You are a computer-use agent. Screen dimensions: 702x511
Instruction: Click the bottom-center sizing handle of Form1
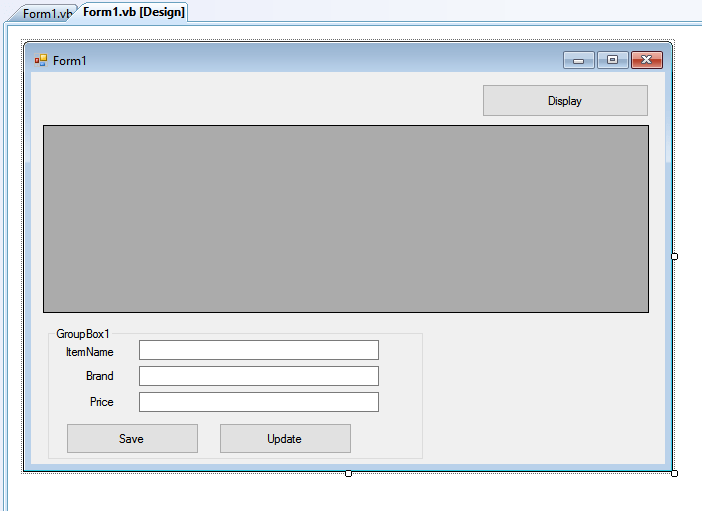[x=348, y=473]
